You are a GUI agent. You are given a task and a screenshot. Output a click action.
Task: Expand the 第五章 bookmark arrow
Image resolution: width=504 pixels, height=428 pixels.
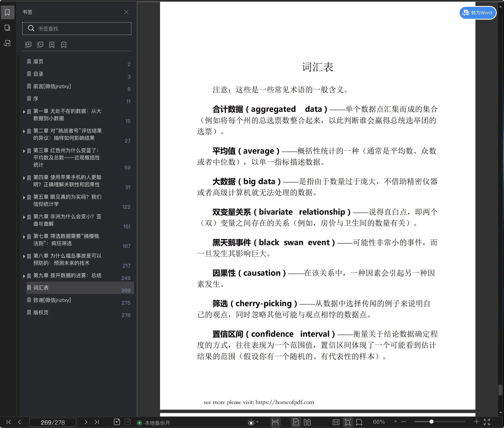24,198
